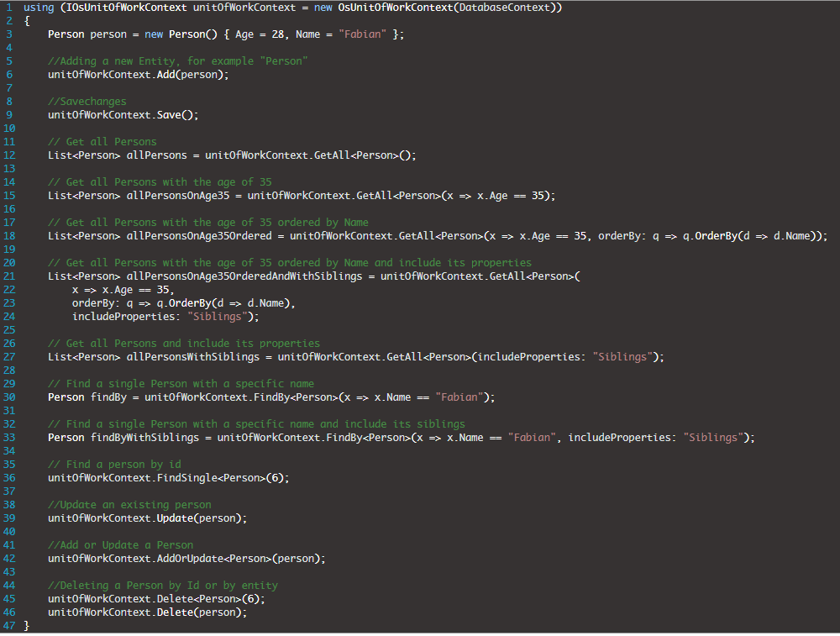Click the "IOsUnitOfWorkContext" type name on line 1
The width and height of the screenshot is (840, 636).
tap(127, 8)
